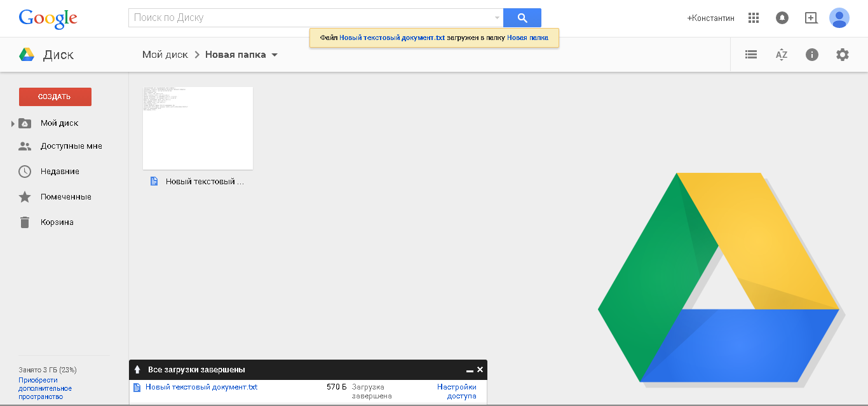
Task: Open the Корзина trash section
Action: click(x=57, y=222)
